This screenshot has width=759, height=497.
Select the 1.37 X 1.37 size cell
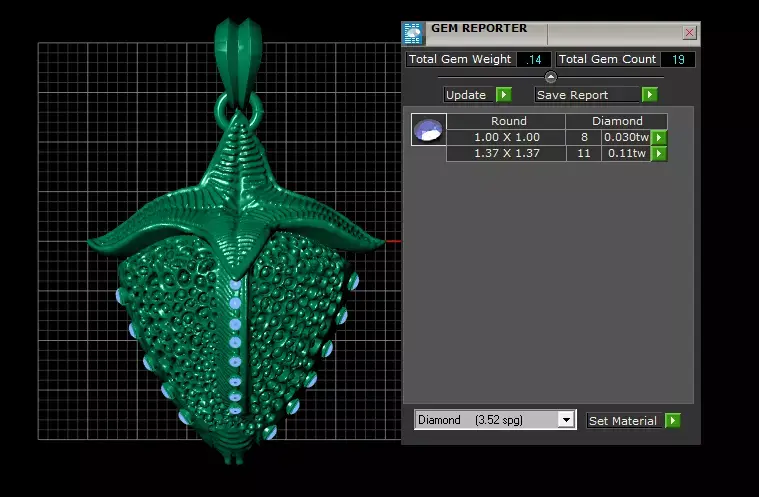506,153
